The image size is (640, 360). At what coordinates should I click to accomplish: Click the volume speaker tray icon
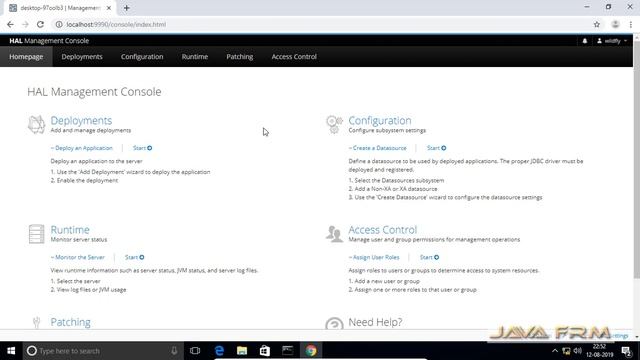(577, 351)
